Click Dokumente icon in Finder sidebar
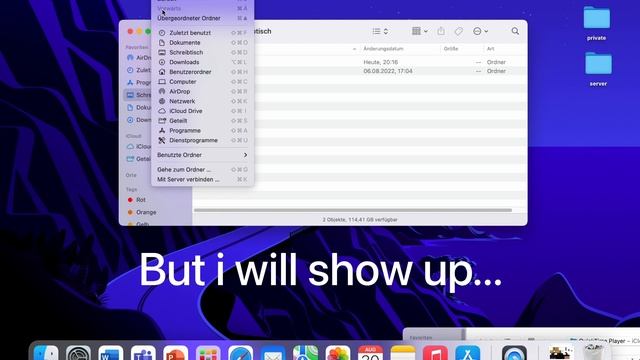640x360 pixels. tap(130, 107)
